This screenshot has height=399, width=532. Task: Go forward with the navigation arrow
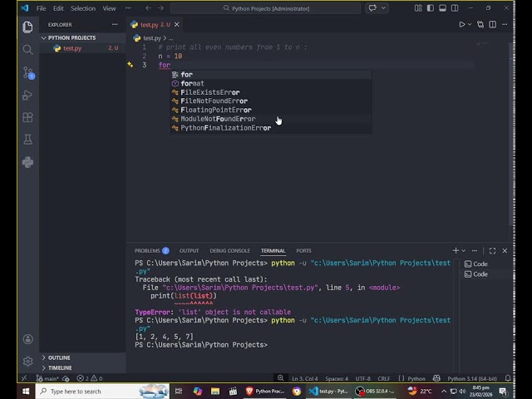[x=160, y=8]
